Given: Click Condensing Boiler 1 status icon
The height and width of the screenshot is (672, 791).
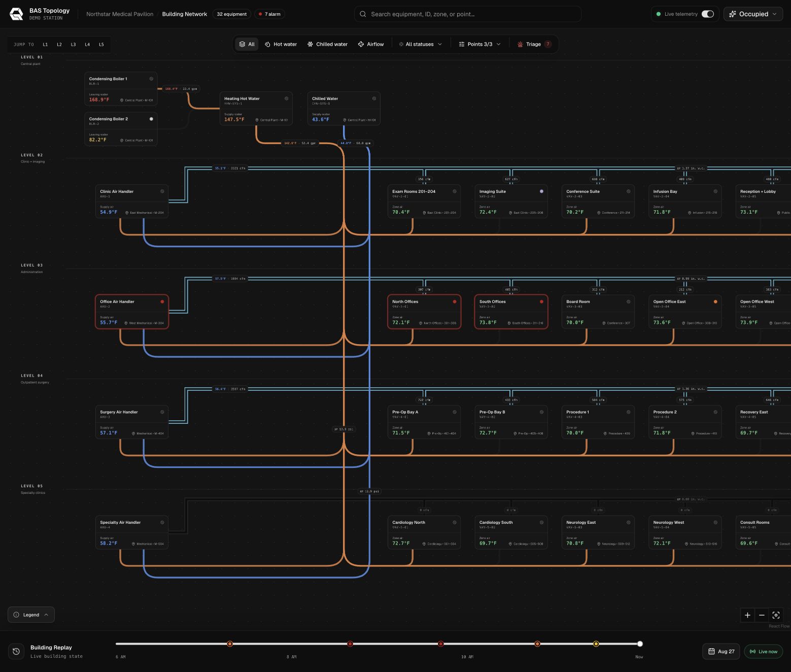Looking at the screenshot, I should 151,79.
